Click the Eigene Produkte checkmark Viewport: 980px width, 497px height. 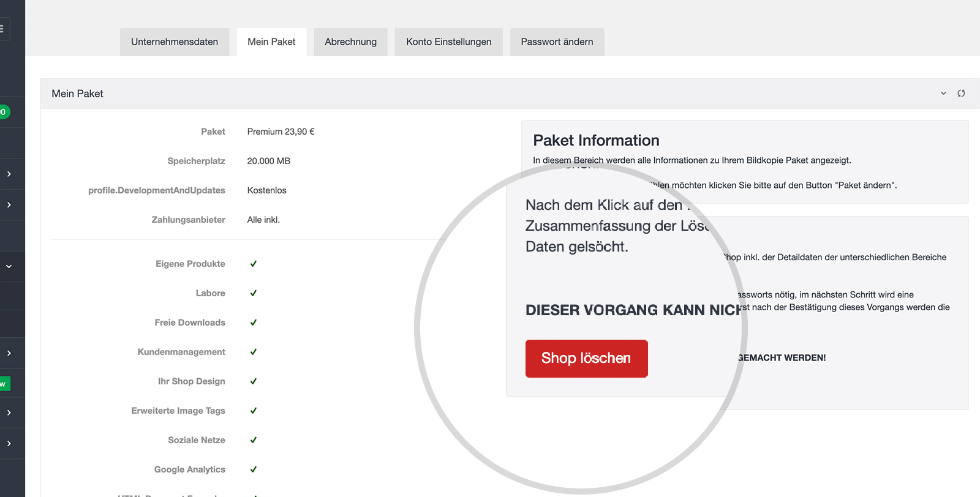coord(253,264)
